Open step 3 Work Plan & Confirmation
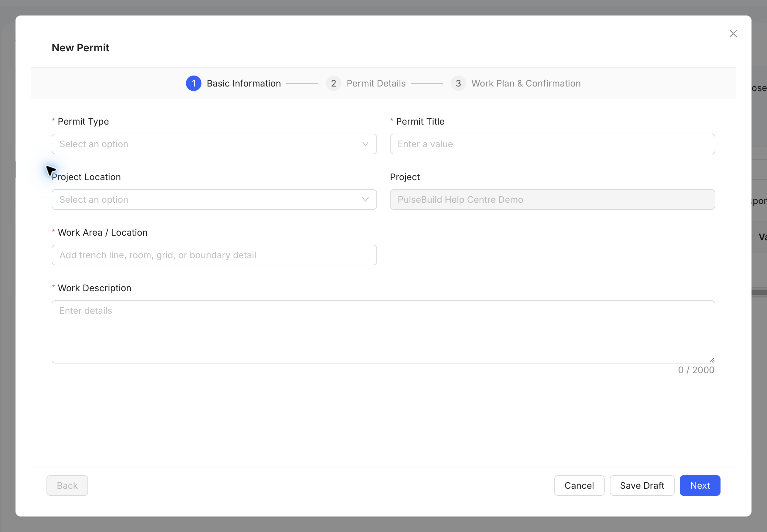Viewport: 767px width, 532px height. coord(515,83)
